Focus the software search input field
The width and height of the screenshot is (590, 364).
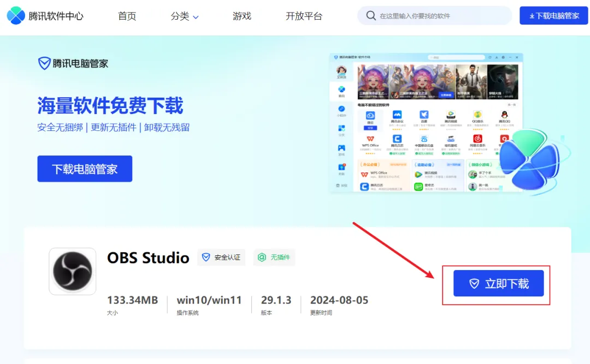click(x=435, y=16)
